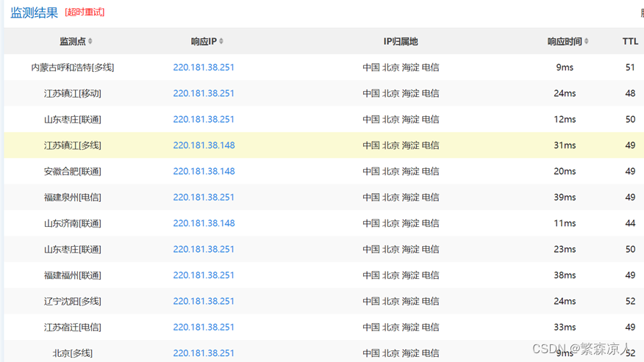Click the IP归属地 column header
This screenshot has height=362, width=644.
[401, 41]
